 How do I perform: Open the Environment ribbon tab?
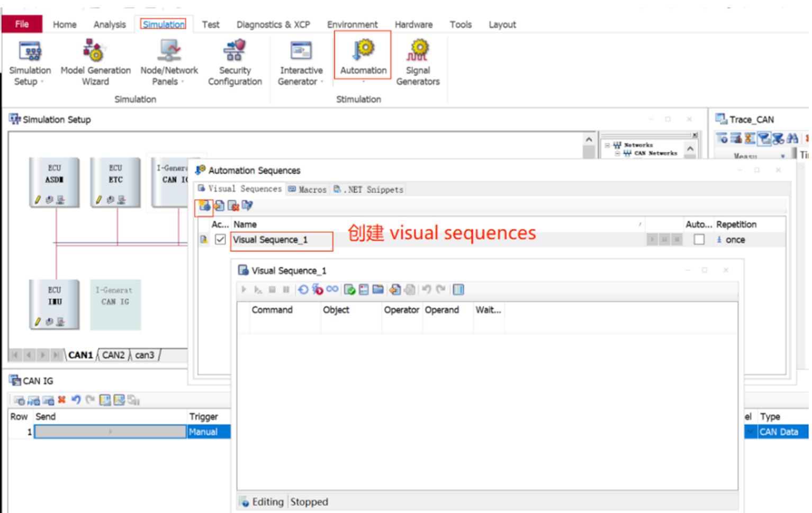coord(352,24)
